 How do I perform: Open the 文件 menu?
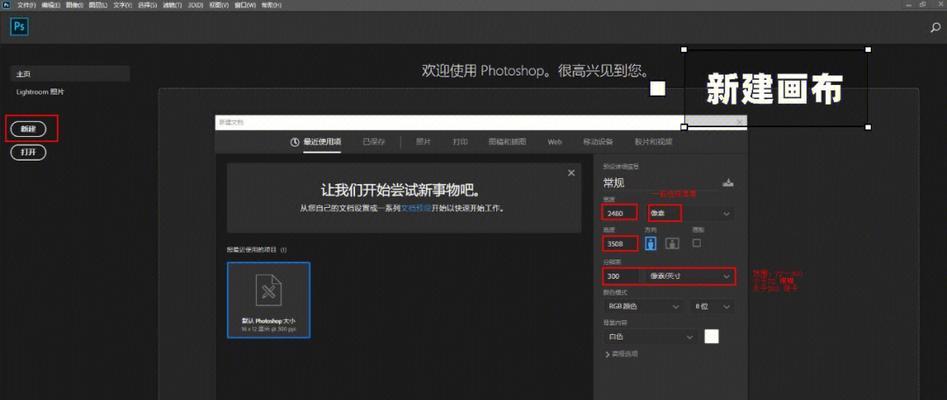(x=26, y=4)
